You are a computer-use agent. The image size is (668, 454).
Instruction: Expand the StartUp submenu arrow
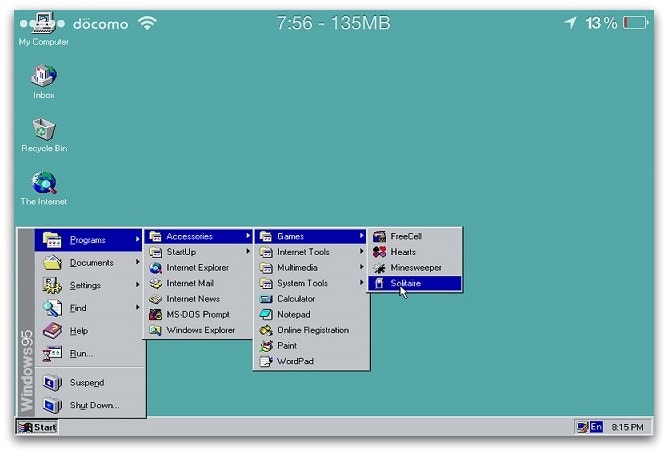click(248, 251)
